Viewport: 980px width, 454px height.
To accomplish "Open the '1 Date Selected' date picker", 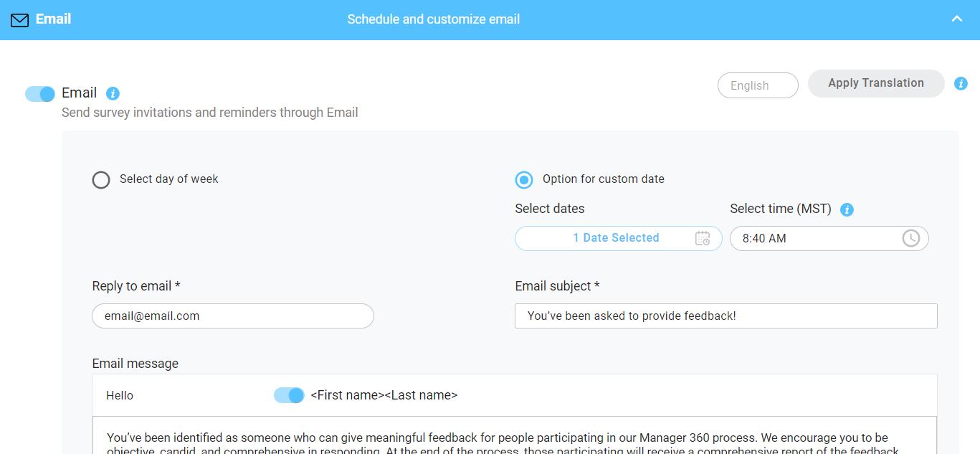I will click(615, 238).
